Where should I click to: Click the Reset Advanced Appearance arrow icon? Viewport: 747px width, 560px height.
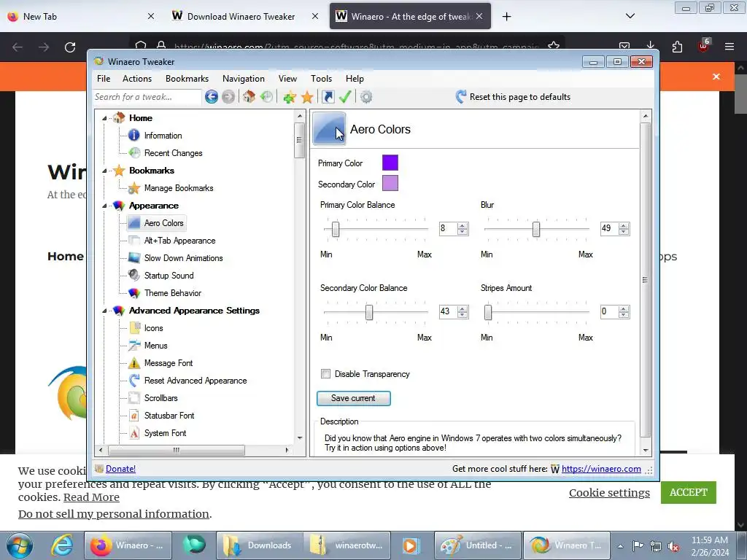[x=134, y=381]
